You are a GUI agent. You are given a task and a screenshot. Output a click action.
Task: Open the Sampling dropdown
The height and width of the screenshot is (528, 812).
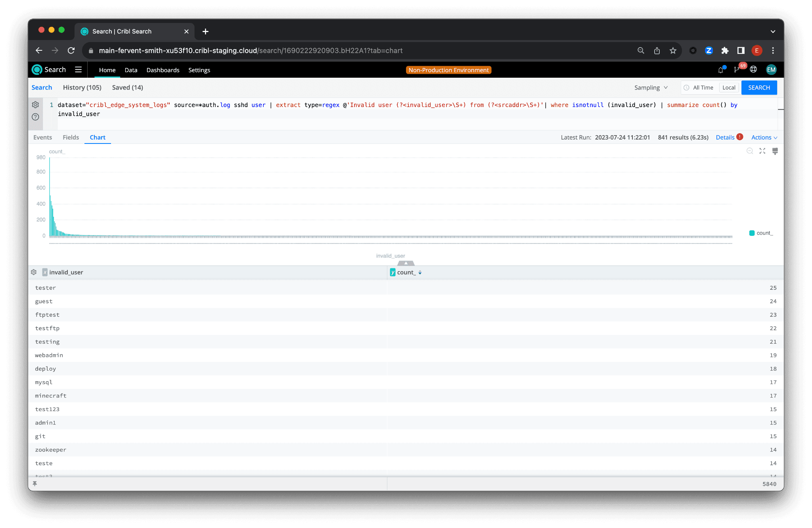click(651, 88)
